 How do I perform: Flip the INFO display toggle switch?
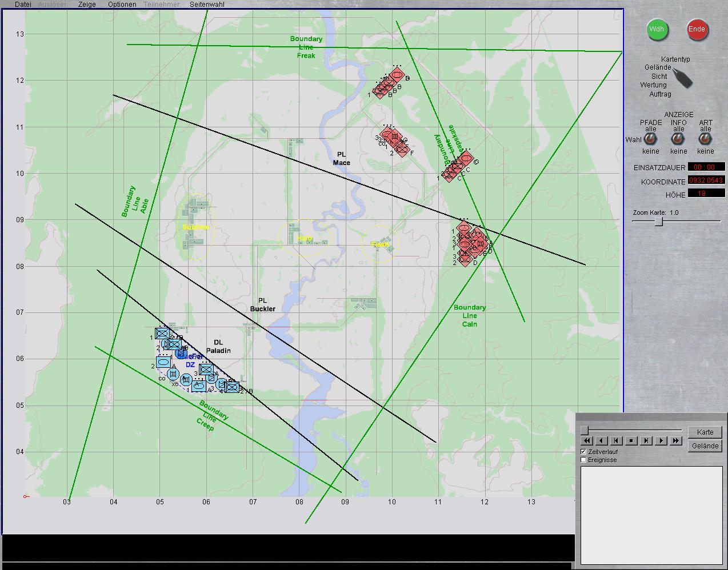[678, 140]
